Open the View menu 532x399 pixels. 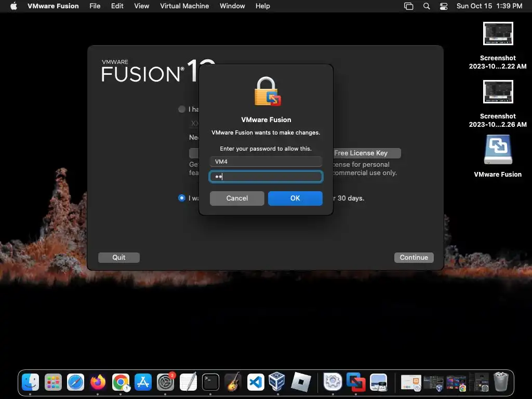click(141, 6)
